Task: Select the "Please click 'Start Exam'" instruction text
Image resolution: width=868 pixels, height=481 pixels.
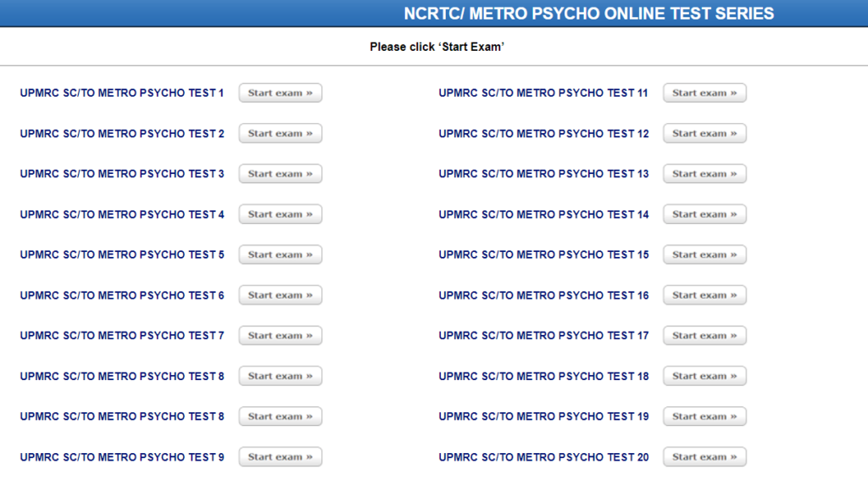Action: pyautogui.click(x=437, y=48)
